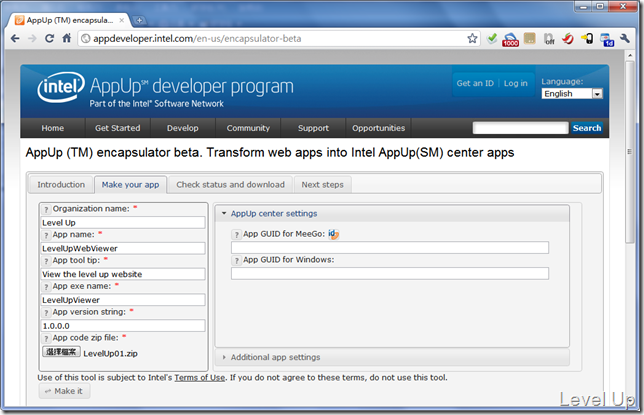Click the App GUID for MeeGo input
The image size is (644, 415).
pos(390,248)
